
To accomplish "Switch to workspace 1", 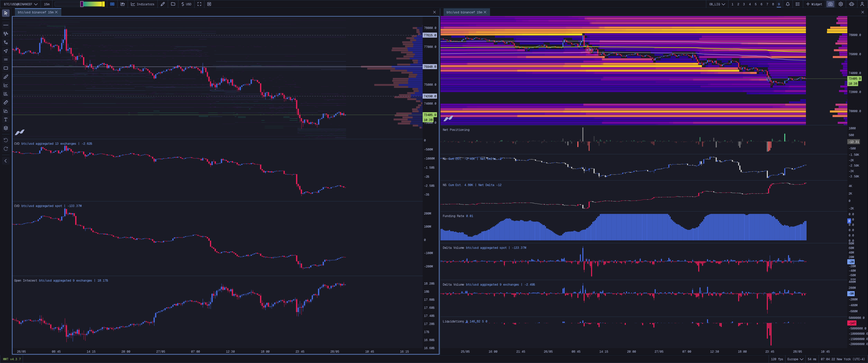I will click(733, 4).
